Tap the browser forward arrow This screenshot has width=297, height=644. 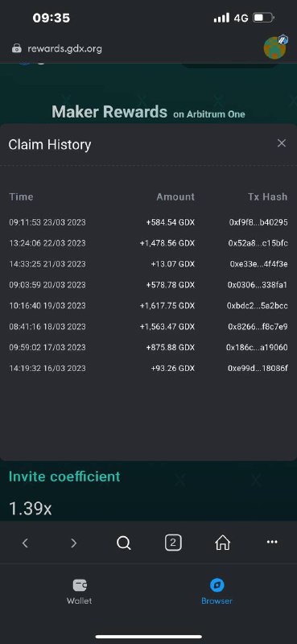tap(73, 543)
